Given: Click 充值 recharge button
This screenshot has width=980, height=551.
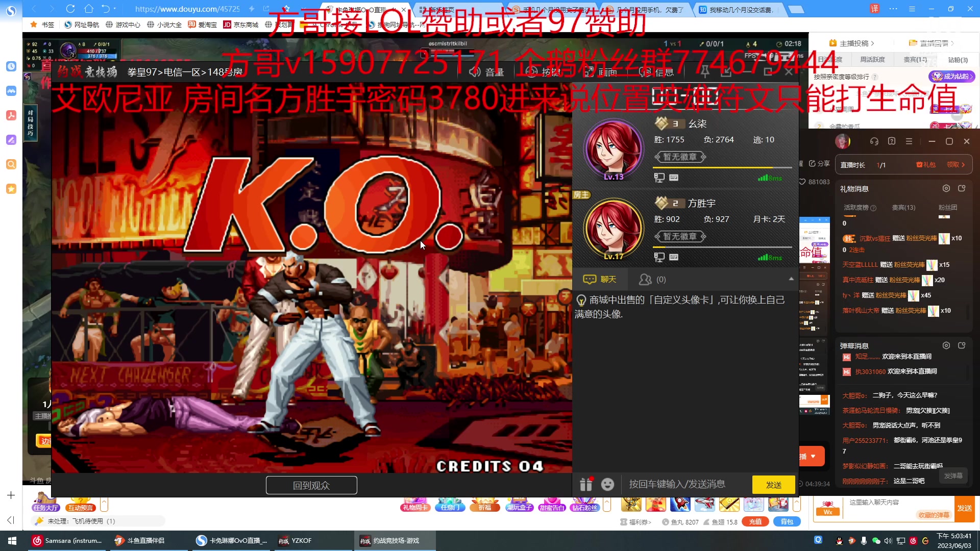Looking at the screenshot, I should click(755, 522).
